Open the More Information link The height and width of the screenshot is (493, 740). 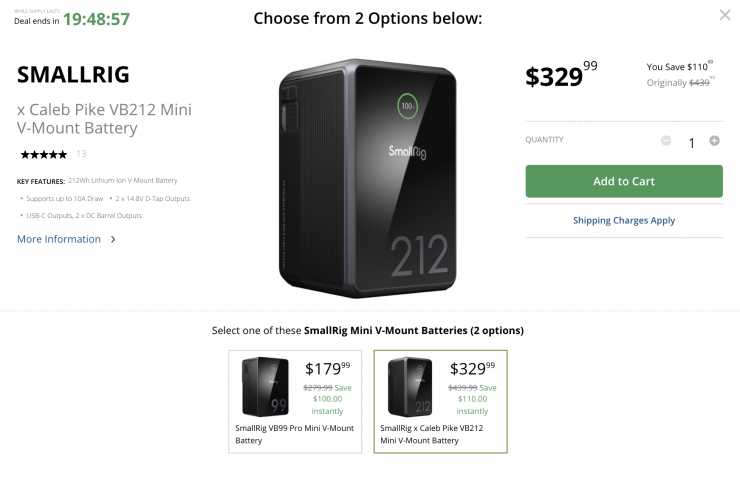(59, 239)
